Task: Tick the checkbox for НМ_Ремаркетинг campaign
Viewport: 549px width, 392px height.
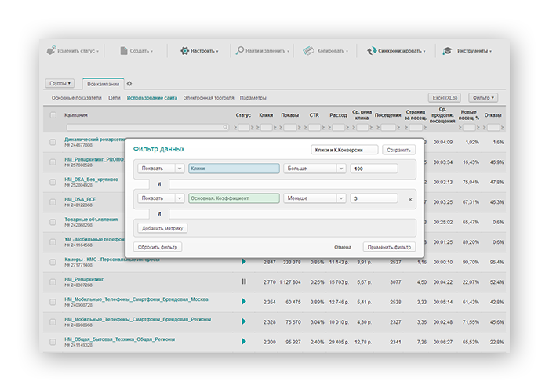Action: pyautogui.click(x=53, y=281)
